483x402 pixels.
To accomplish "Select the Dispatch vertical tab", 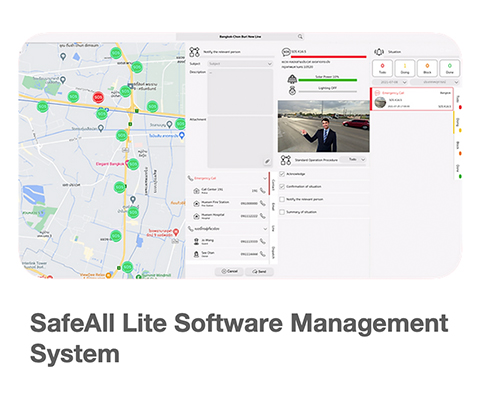I will (273, 252).
